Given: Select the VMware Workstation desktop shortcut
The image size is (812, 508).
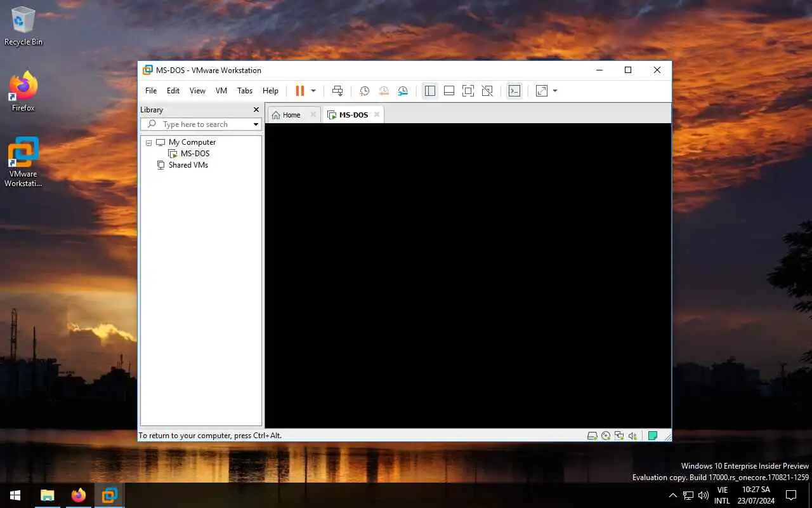Looking at the screenshot, I should [x=23, y=162].
